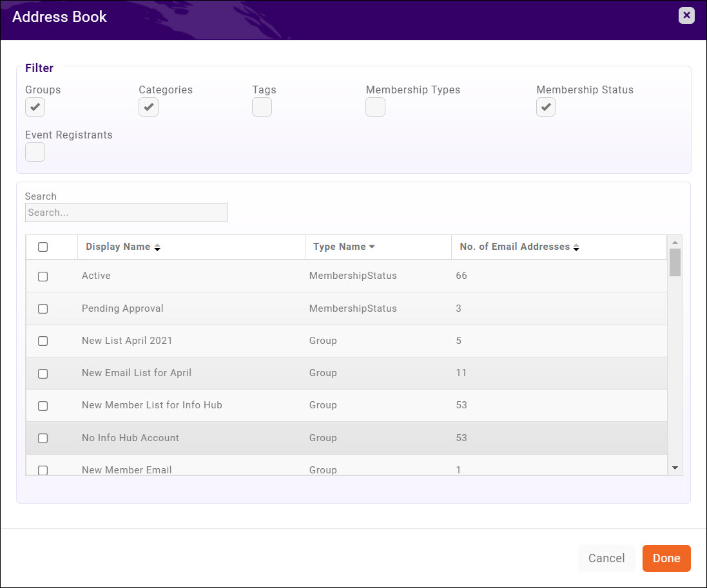This screenshot has width=707, height=588.
Task: Open the Type Name sort dropdown arrow
Action: pyautogui.click(x=372, y=247)
